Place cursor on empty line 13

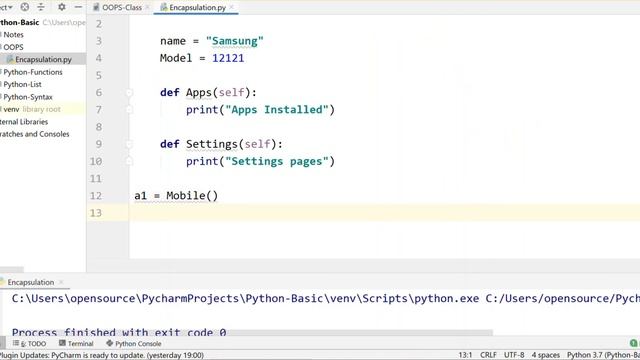pyautogui.click(x=384, y=213)
